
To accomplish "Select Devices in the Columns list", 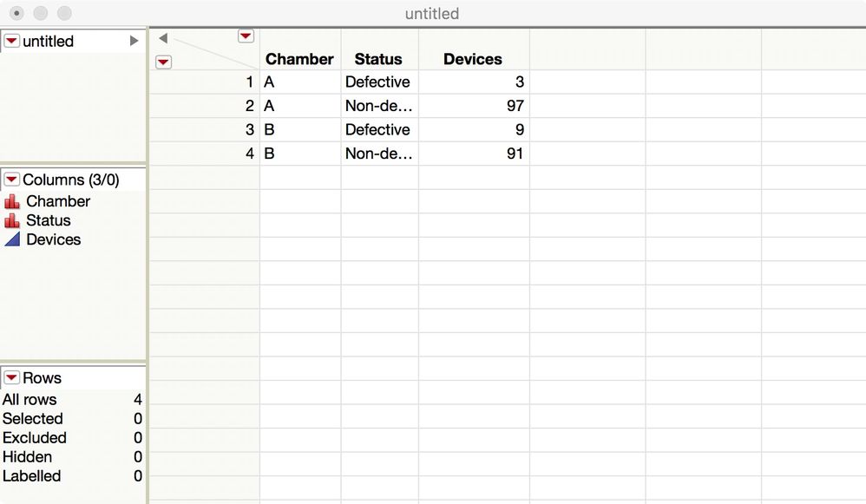I will point(54,239).
